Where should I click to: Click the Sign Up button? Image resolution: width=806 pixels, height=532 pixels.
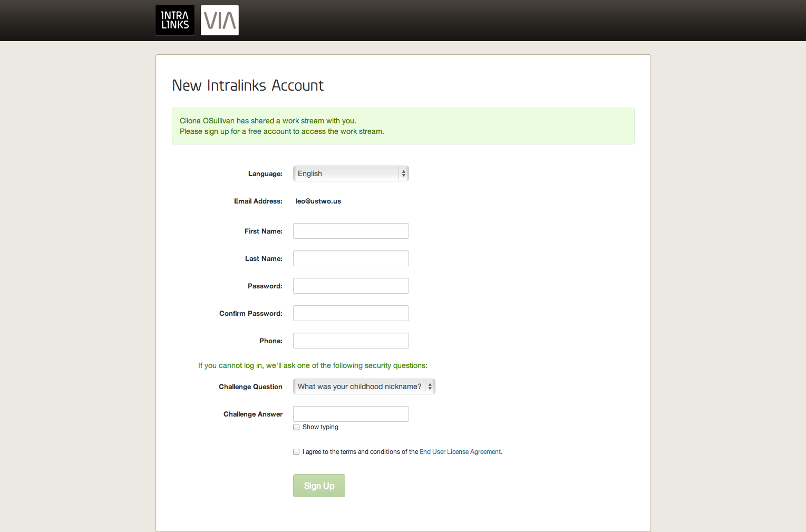(319, 486)
